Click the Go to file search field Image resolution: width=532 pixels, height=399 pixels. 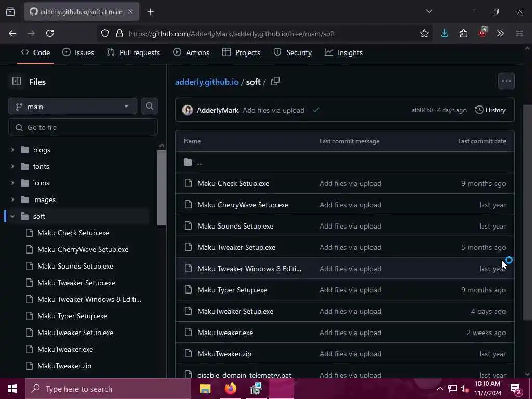tap(83, 127)
